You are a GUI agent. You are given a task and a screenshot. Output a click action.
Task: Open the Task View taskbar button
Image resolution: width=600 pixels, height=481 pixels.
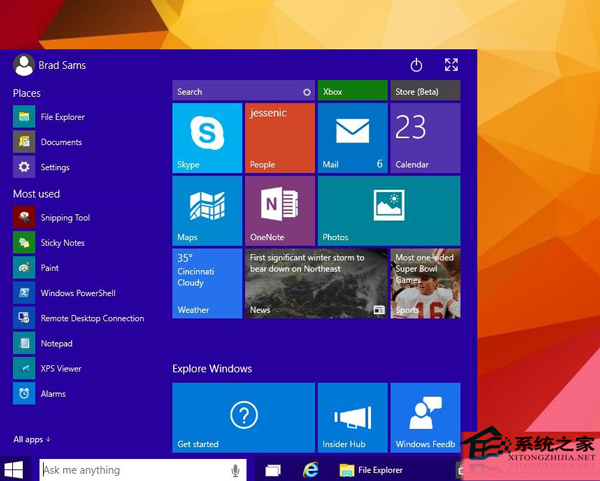[x=272, y=469]
